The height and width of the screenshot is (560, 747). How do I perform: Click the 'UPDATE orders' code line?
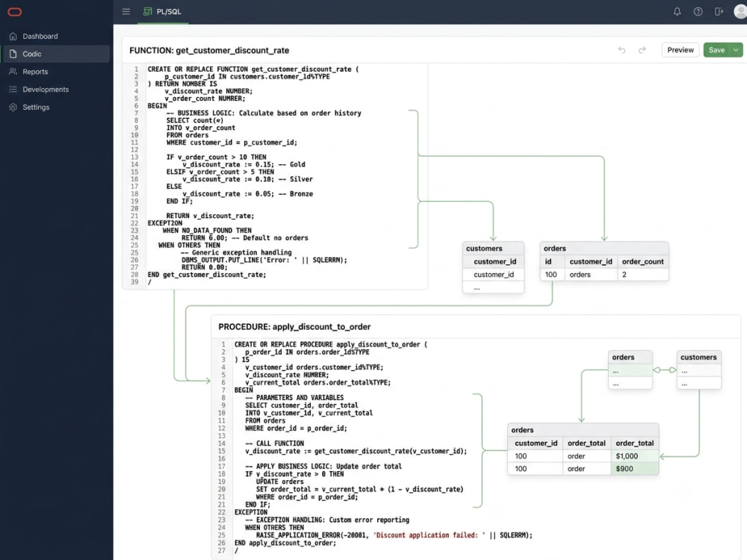[279, 482]
